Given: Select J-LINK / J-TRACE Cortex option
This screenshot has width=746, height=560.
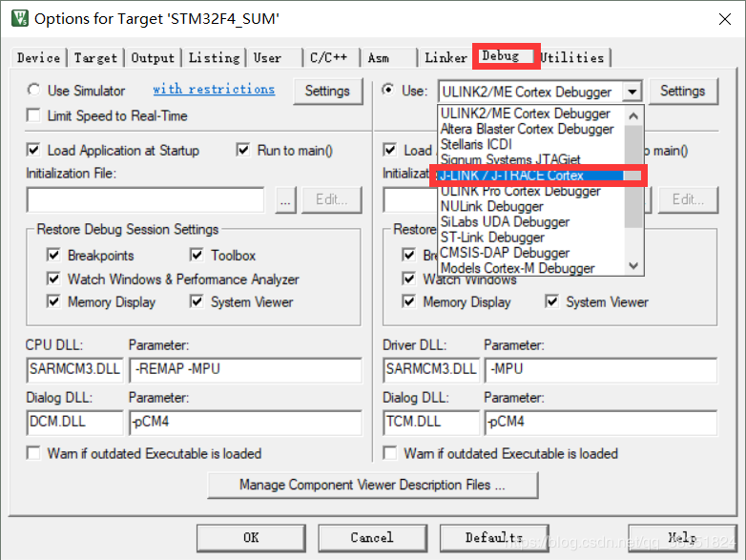Looking at the screenshot, I should [x=531, y=176].
